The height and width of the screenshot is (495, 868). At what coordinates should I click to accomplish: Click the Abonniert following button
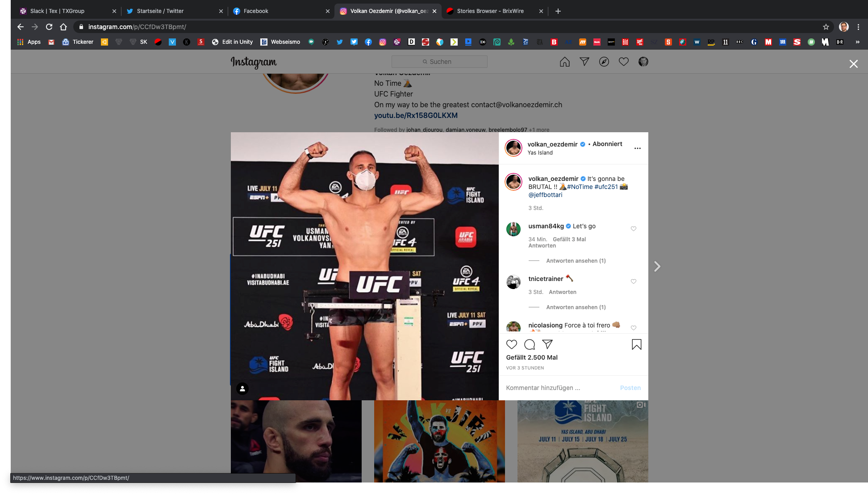pyautogui.click(x=607, y=144)
